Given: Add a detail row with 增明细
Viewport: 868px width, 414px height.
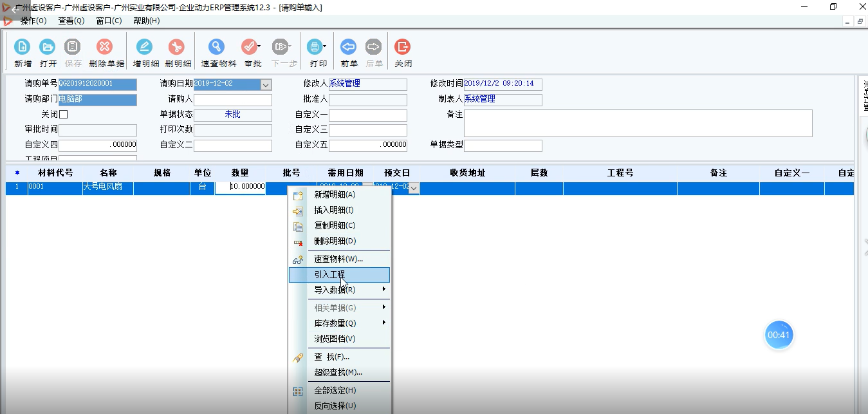Looking at the screenshot, I should click(x=145, y=52).
